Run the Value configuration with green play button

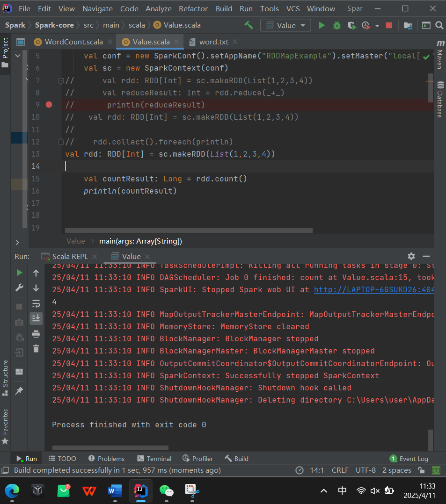pos(322,25)
